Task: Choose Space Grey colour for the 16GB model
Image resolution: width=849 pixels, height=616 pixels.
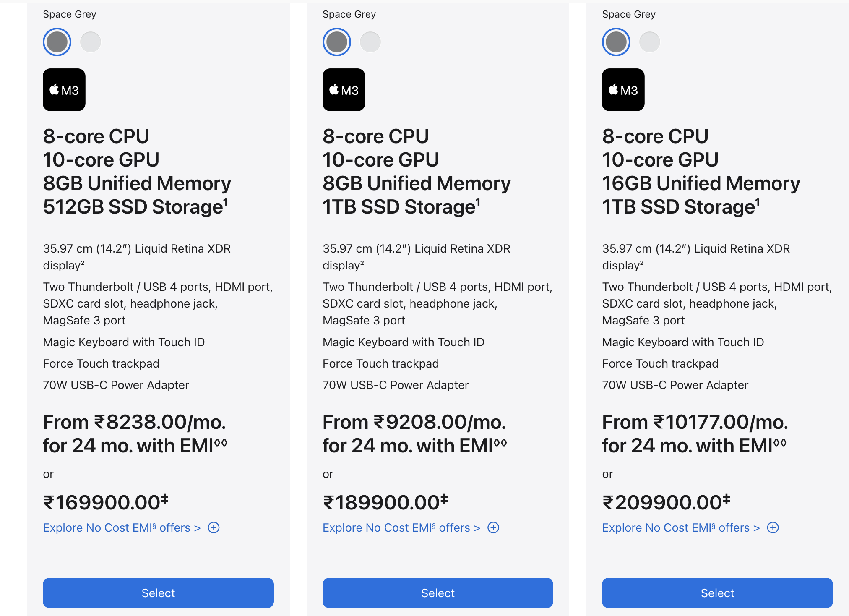Action: (x=616, y=42)
